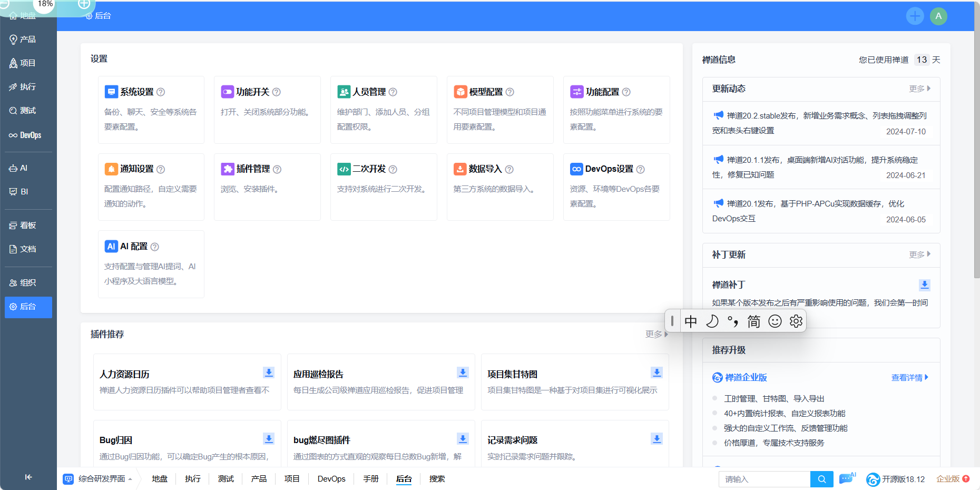Open 看板 in the sidebar
The width and height of the screenshot is (980, 490).
pos(28,225)
